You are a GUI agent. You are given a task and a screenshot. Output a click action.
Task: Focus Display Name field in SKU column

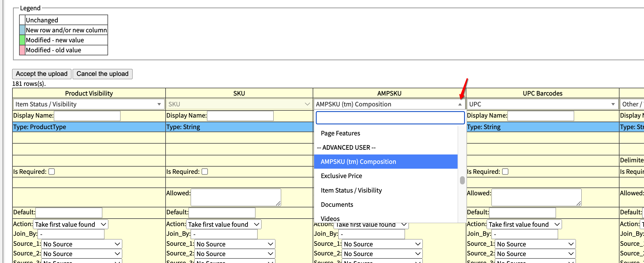[x=240, y=116]
